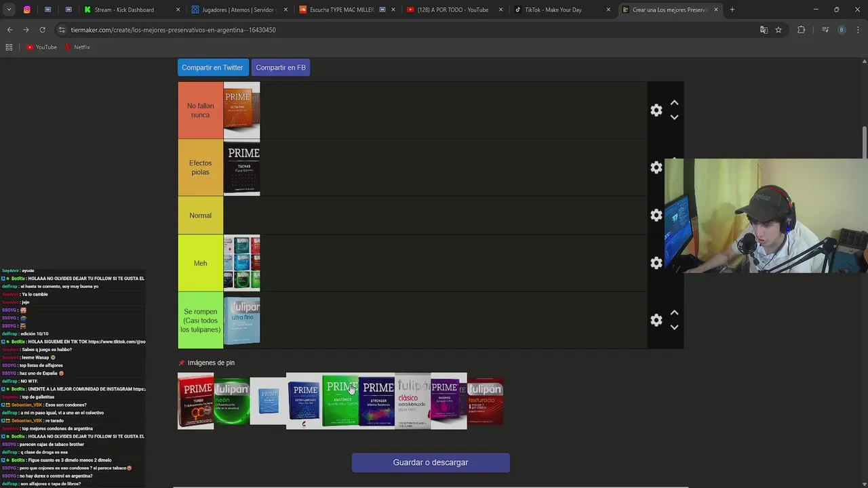Click Guardar o descargar button
The image size is (868, 488).
(431, 462)
